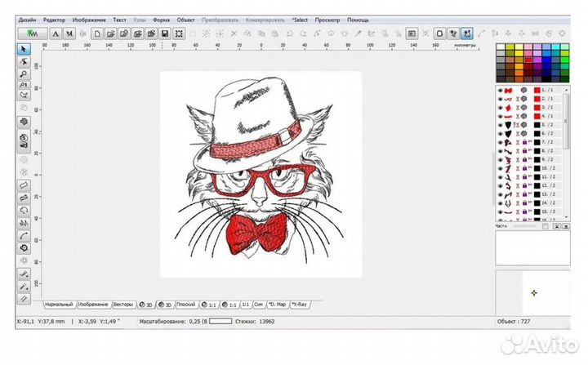Screen dimensions: 588x365
Task: Open the Форма dropdown menu
Action: (163, 18)
